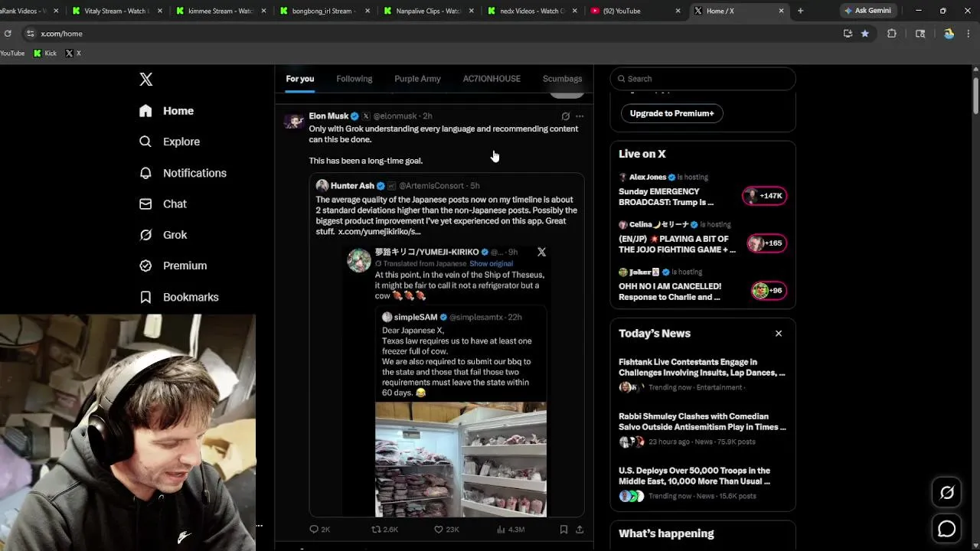Image resolution: width=980 pixels, height=551 pixels.
Task: Close Today's News panel
Action: click(x=779, y=334)
